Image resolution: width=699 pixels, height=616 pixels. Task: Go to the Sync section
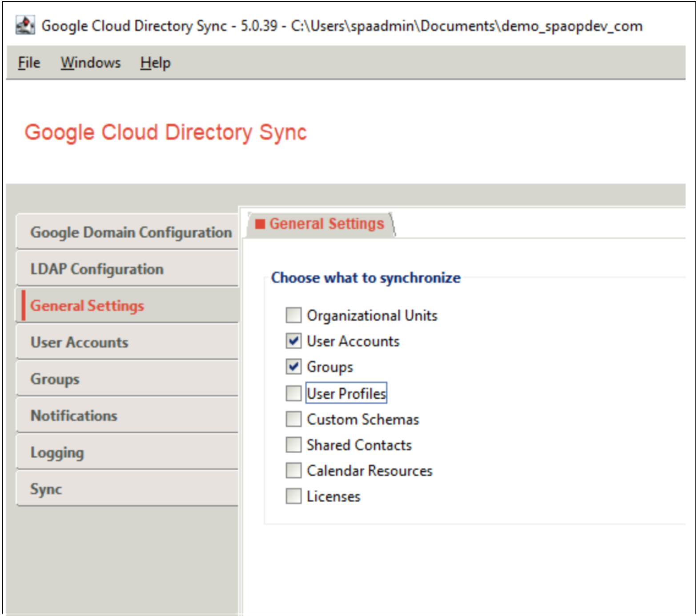tap(46, 489)
